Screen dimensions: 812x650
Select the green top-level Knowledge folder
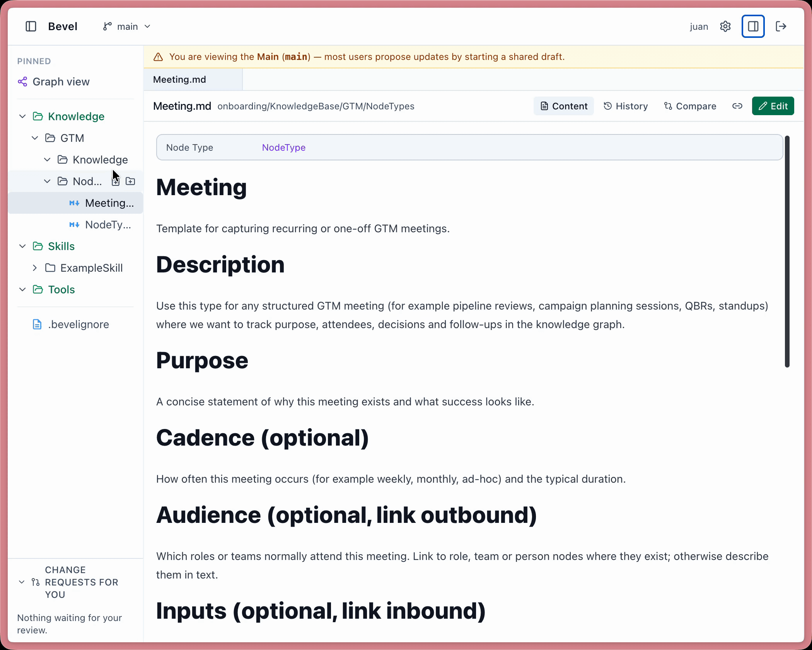click(76, 116)
